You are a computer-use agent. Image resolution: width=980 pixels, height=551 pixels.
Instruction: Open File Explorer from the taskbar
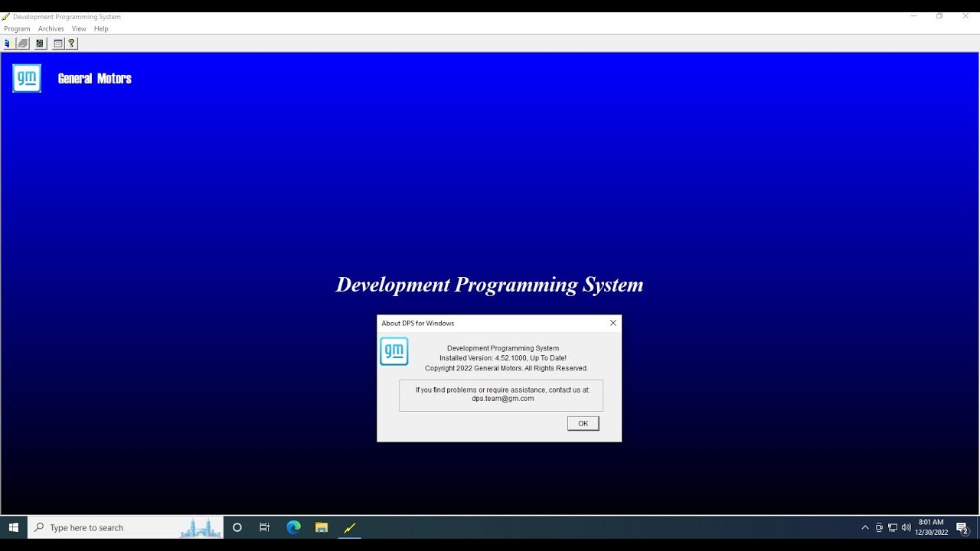(322, 527)
